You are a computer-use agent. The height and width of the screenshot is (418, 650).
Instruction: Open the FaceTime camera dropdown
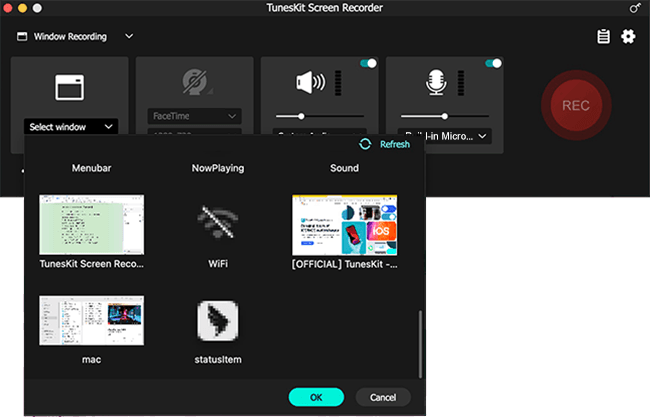click(x=194, y=116)
